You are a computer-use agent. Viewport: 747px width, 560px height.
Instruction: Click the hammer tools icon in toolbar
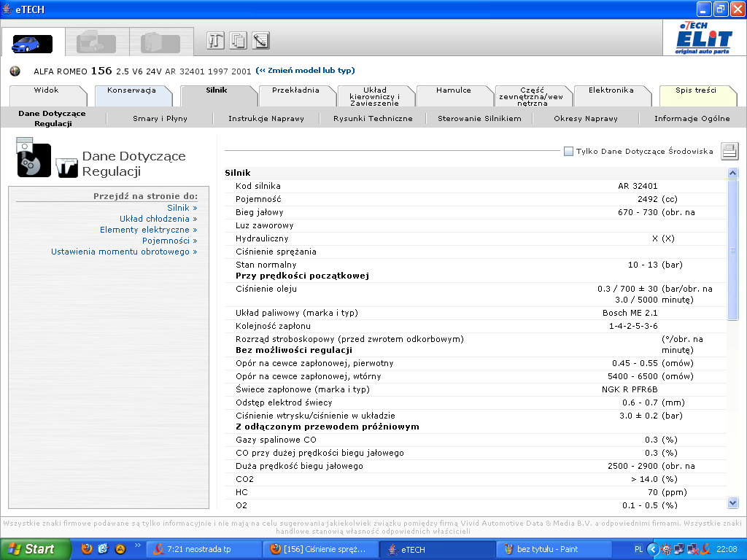[216, 41]
